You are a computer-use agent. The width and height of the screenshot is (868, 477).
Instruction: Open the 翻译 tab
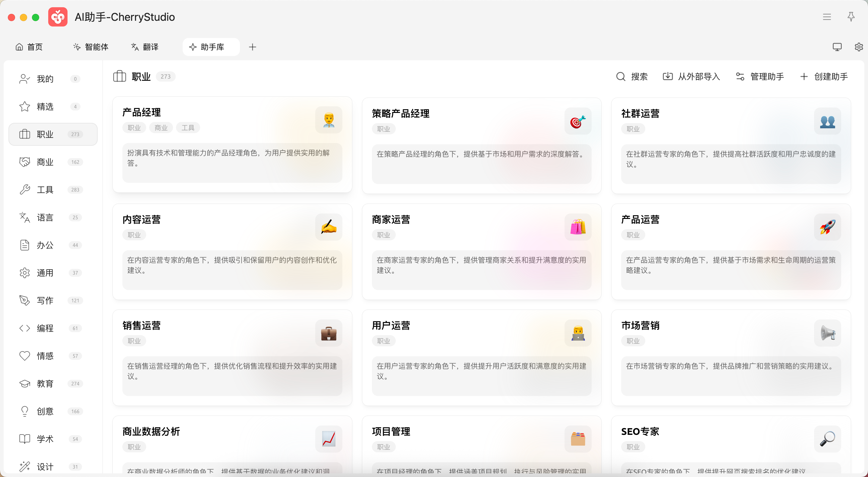pyautogui.click(x=145, y=47)
